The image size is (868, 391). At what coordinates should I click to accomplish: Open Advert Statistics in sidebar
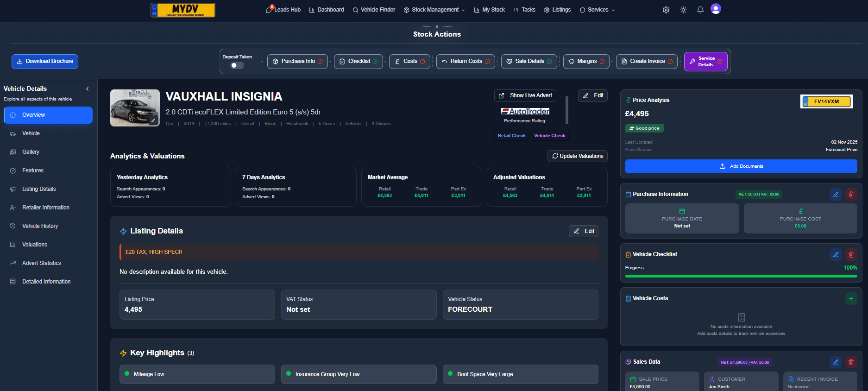48,263
